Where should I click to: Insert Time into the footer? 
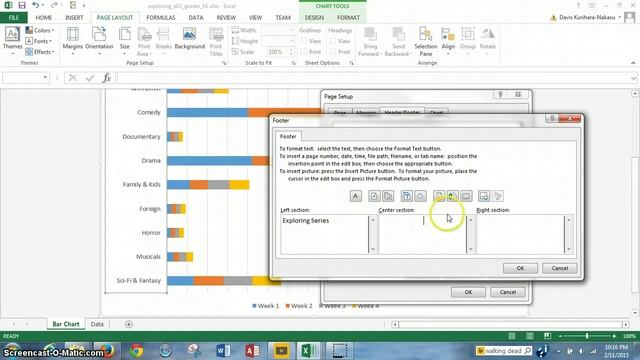420,196
